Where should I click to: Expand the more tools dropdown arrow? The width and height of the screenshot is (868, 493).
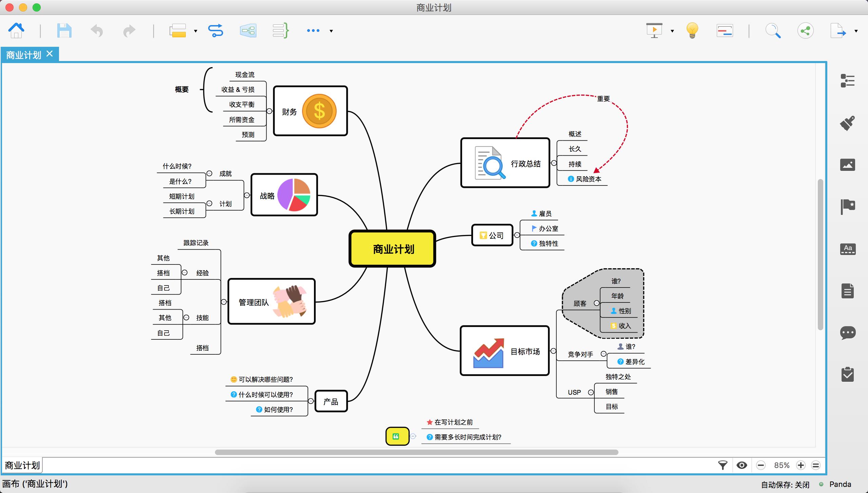331,31
